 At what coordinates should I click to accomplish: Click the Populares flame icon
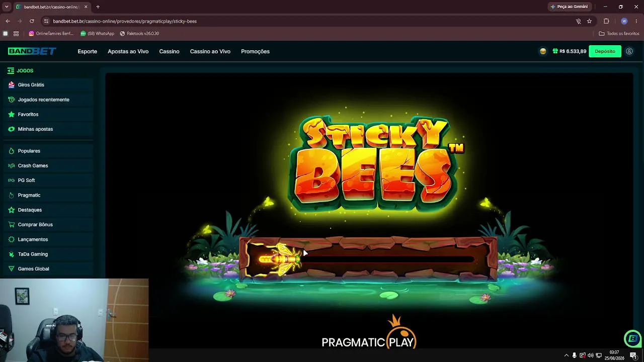pyautogui.click(x=11, y=151)
